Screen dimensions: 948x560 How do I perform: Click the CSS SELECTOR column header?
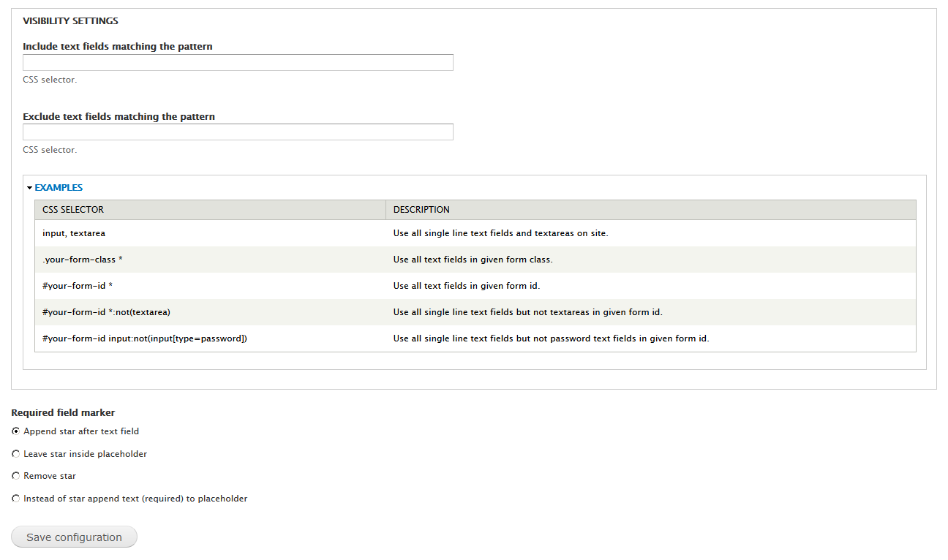tap(73, 210)
